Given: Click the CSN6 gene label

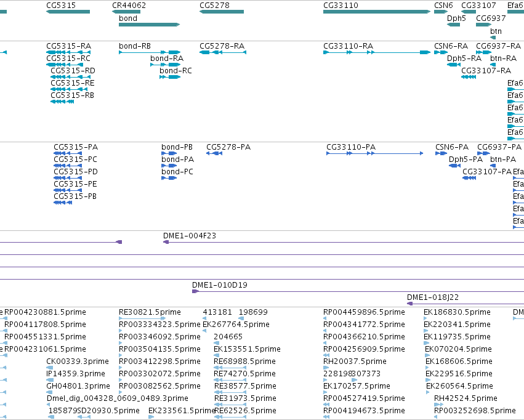Looking at the screenshot, I should coord(443,6).
